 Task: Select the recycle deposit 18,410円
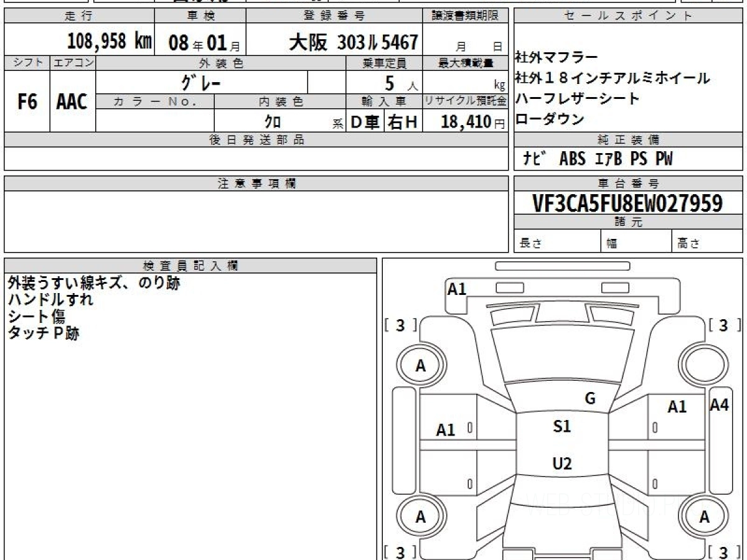[x=473, y=122]
